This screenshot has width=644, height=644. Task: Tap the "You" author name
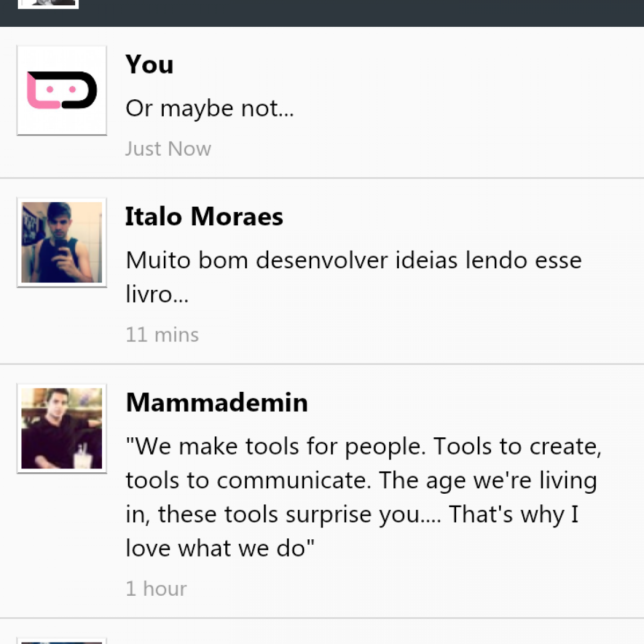tap(149, 64)
